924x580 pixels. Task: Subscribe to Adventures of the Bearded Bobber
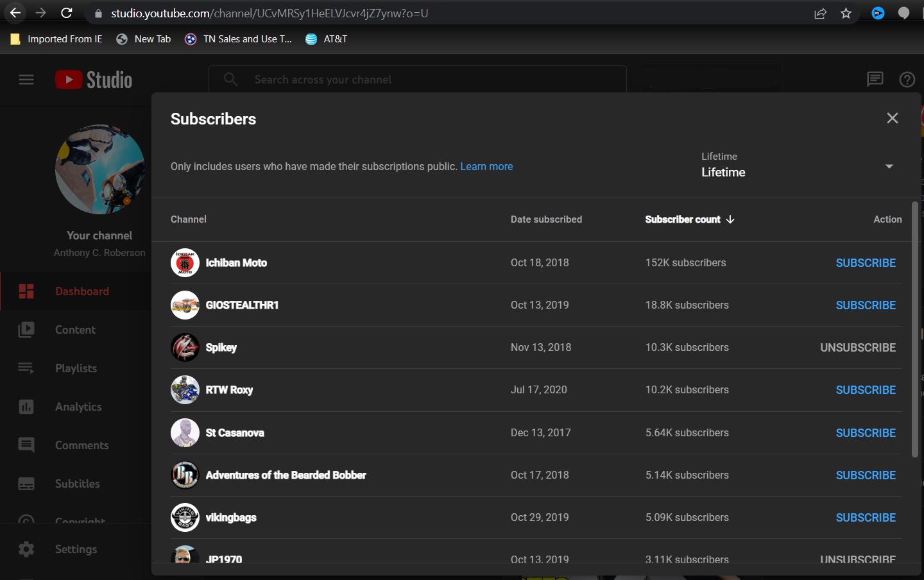[866, 475]
